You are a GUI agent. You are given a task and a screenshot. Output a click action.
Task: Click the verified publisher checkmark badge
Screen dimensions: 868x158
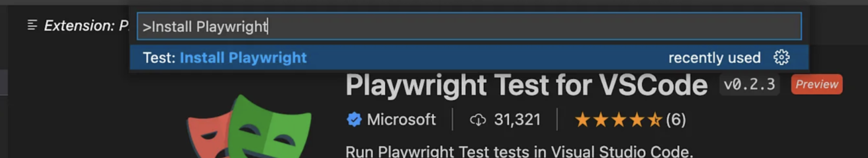coord(354,120)
